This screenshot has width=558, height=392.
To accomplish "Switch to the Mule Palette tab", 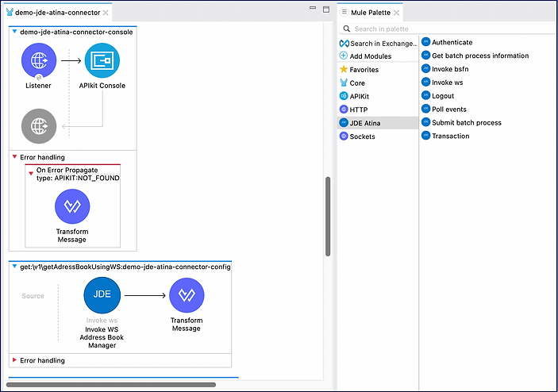I will coord(371,13).
